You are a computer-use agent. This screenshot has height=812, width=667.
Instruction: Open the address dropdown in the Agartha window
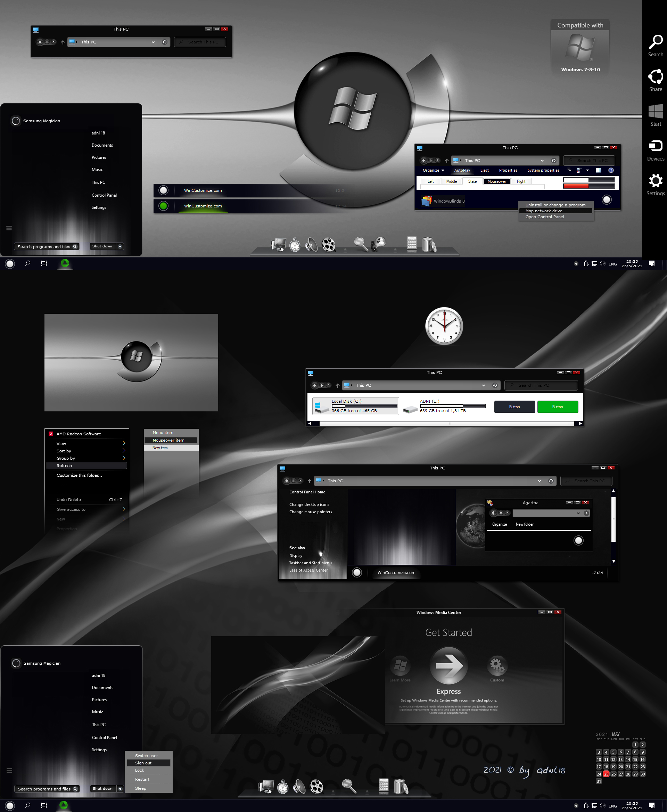(578, 513)
